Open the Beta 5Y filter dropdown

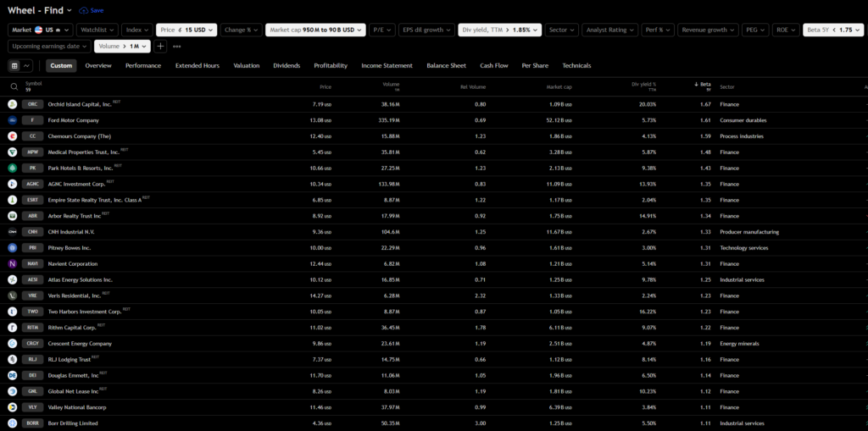(x=833, y=30)
